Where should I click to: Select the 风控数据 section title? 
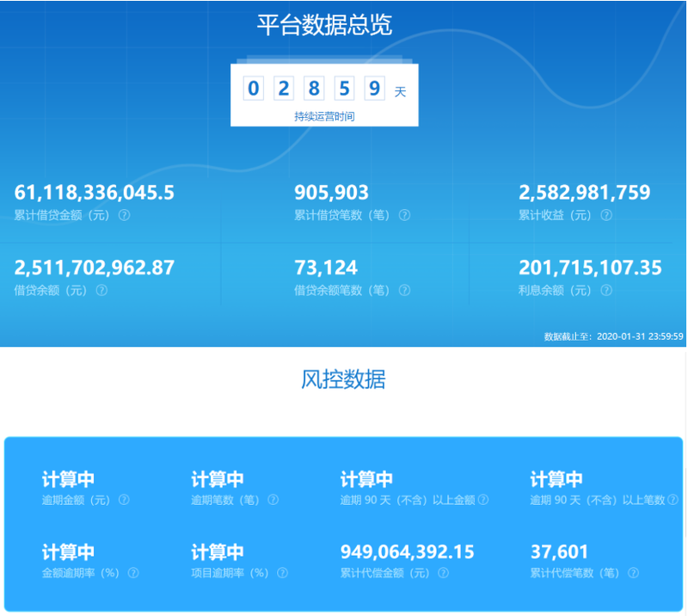tap(343, 379)
